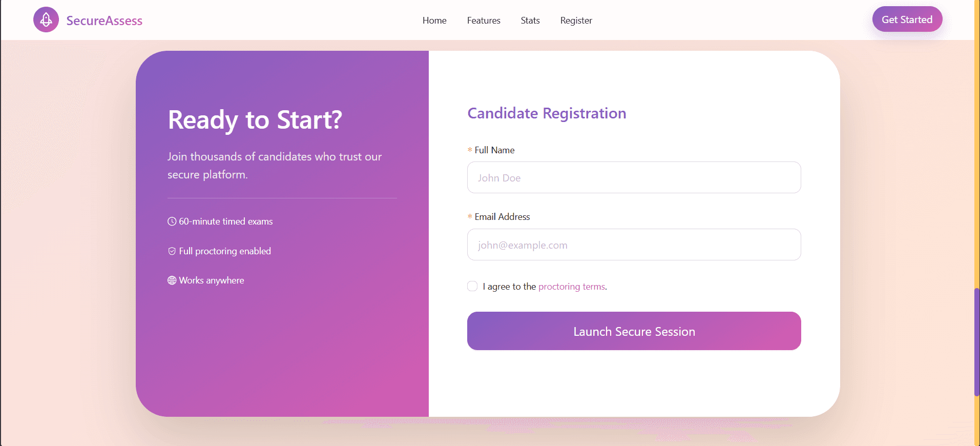Click Launch Secure Session button

pyautogui.click(x=634, y=331)
